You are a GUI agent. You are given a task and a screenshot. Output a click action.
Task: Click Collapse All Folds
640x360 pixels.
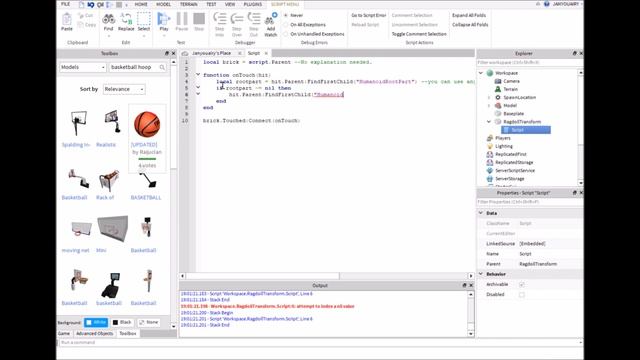coord(470,25)
